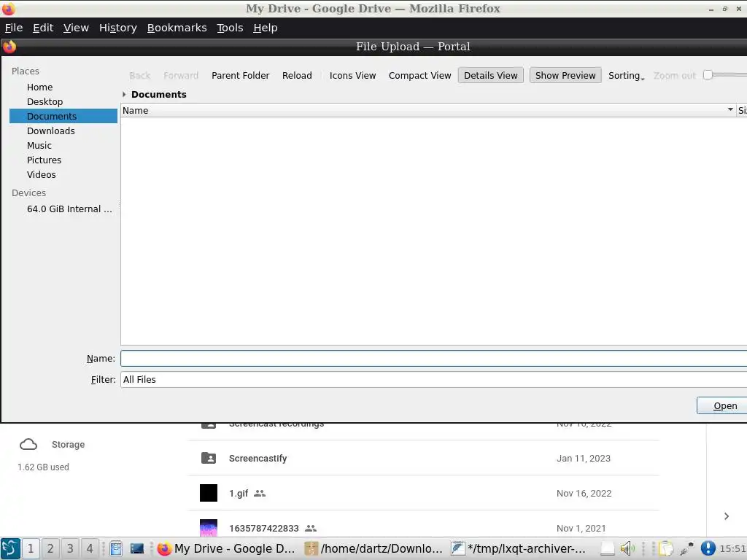Select the 1.gif file name

click(239, 494)
